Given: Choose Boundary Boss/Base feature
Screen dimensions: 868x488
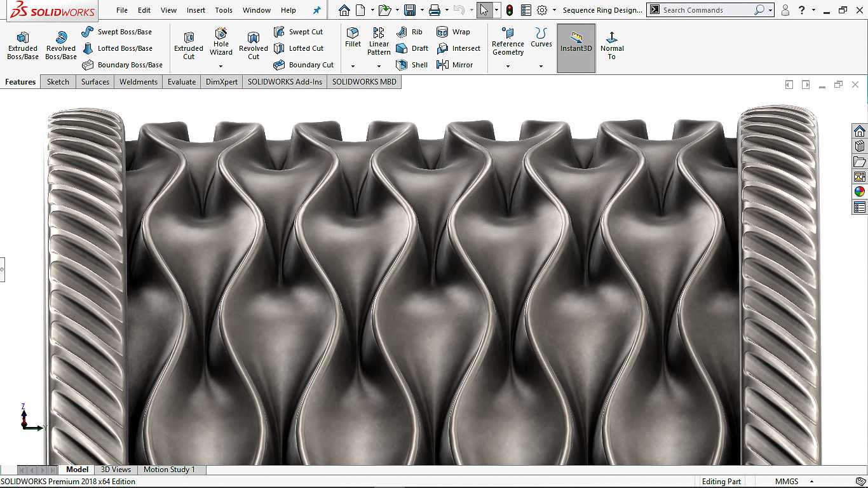Looking at the screenshot, I should (123, 65).
